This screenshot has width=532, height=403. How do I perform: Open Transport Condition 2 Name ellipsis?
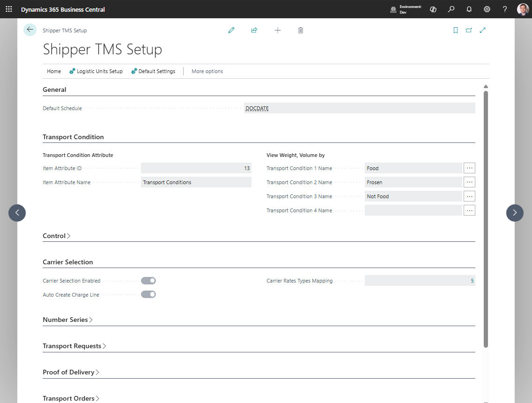(x=469, y=182)
